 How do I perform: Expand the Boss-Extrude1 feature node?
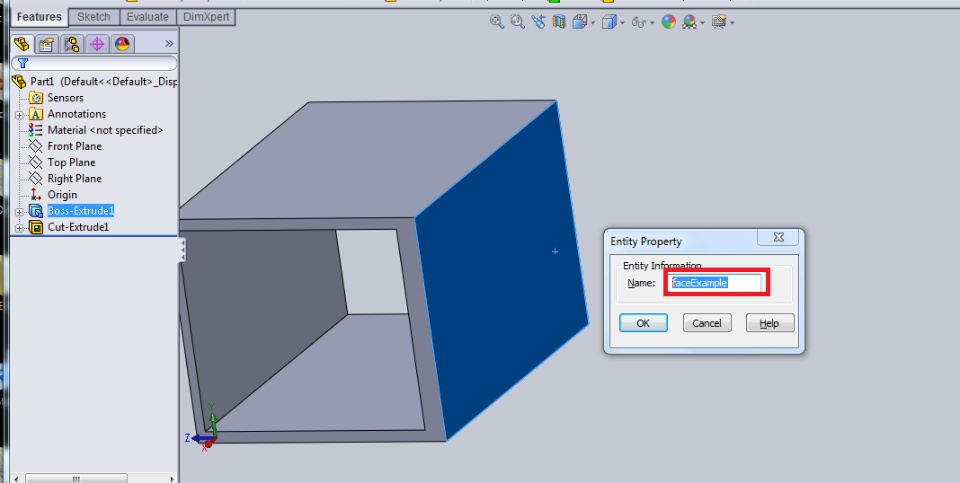[19, 212]
